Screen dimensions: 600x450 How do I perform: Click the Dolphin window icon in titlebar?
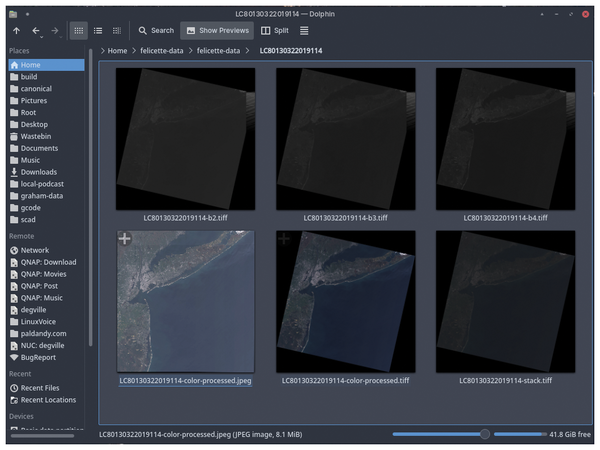click(13, 14)
